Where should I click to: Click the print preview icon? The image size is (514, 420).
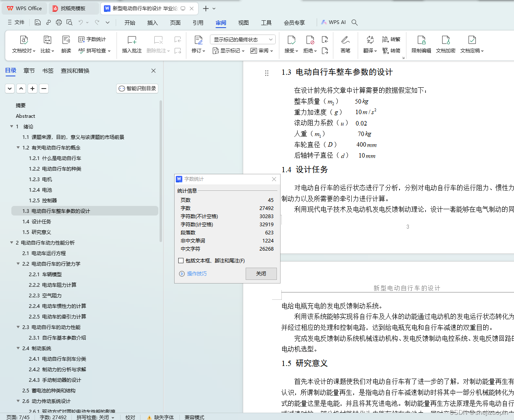tap(69, 22)
